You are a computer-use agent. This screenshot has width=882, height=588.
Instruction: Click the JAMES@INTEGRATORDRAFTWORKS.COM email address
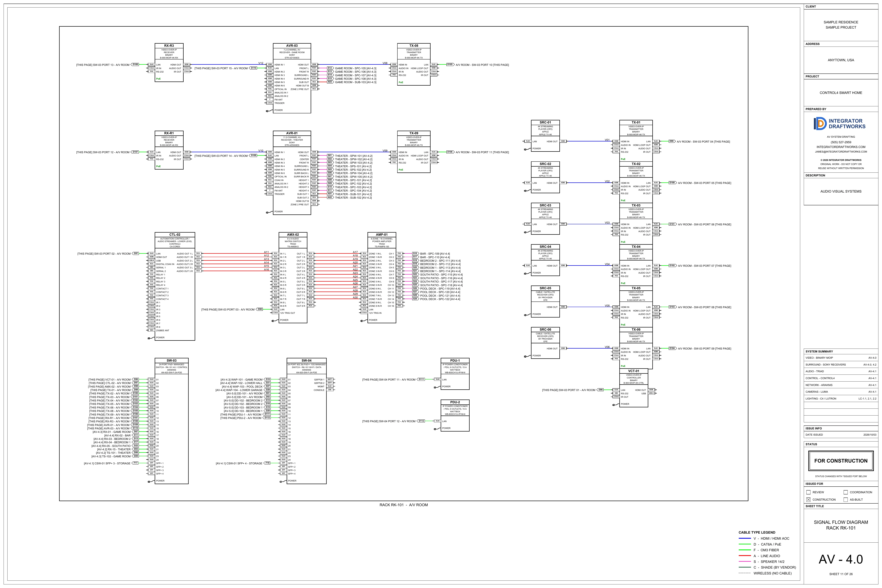841,152
